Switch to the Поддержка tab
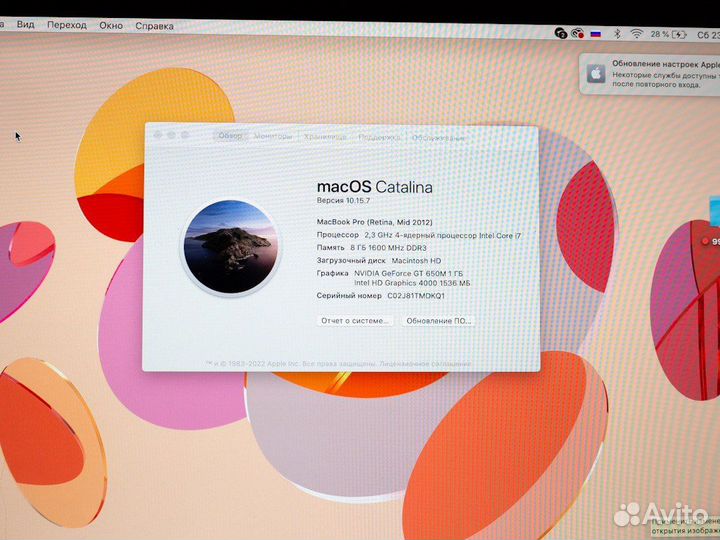The image size is (720, 540). (379, 137)
